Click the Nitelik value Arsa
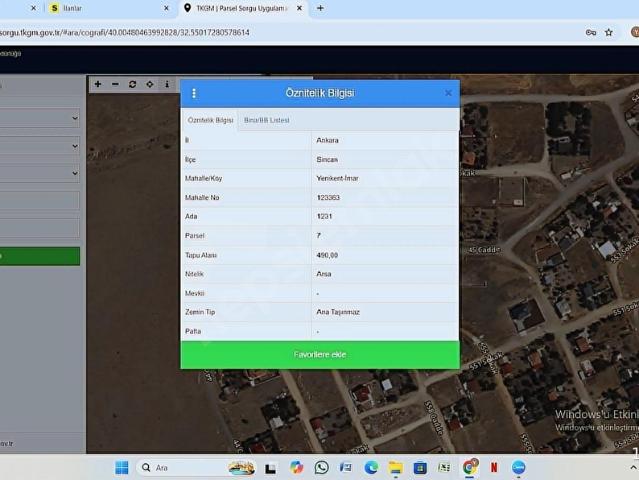Image resolution: width=639 pixels, height=480 pixels. [324, 274]
